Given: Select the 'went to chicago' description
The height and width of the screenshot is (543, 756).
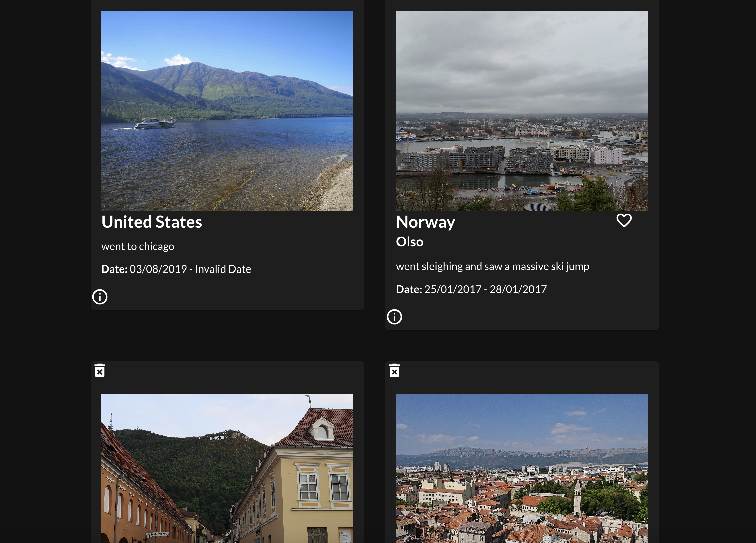Looking at the screenshot, I should [138, 246].
